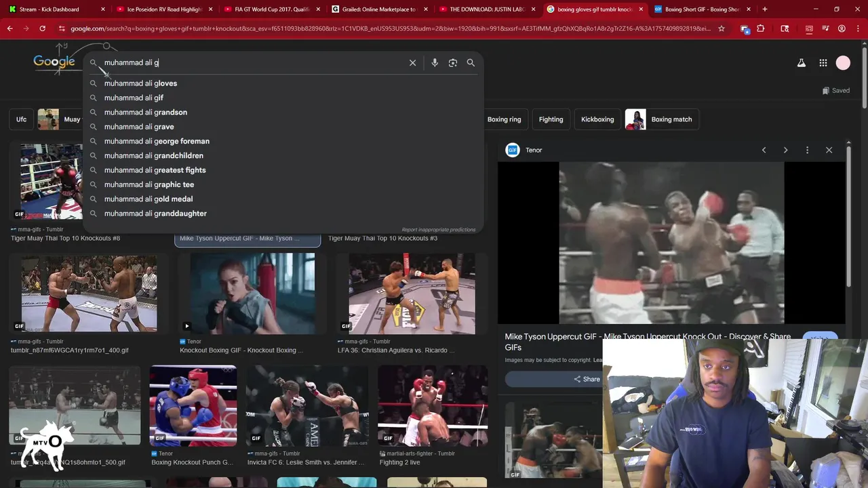Open LFA 36 Christian Aguilera thumbnail
This screenshot has height=488, width=868.
click(412, 293)
